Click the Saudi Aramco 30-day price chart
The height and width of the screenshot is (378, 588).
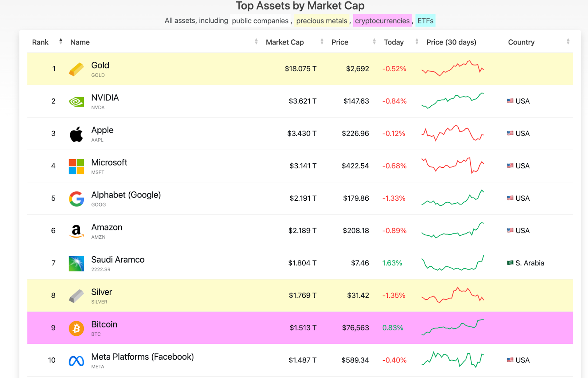[x=452, y=263]
